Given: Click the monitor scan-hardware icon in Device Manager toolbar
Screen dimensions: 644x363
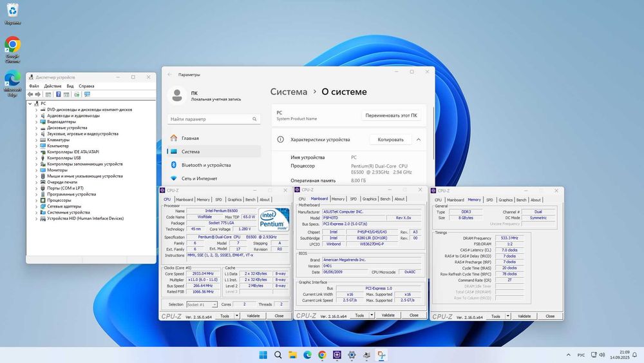Looking at the screenshot, I should (87, 94).
